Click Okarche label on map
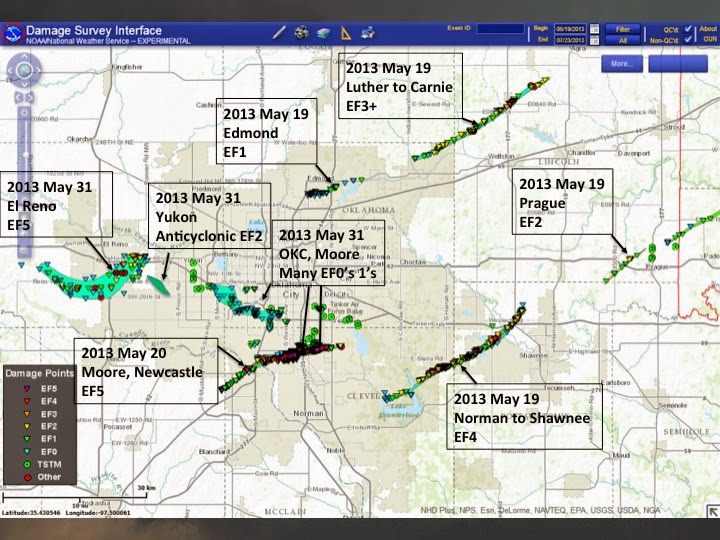 tap(80, 139)
